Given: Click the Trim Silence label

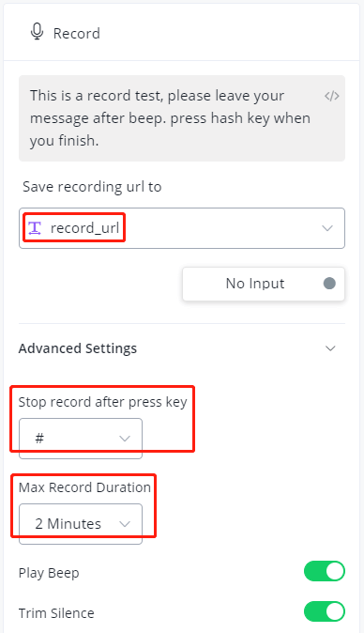Looking at the screenshot, I should pos(56,613).
